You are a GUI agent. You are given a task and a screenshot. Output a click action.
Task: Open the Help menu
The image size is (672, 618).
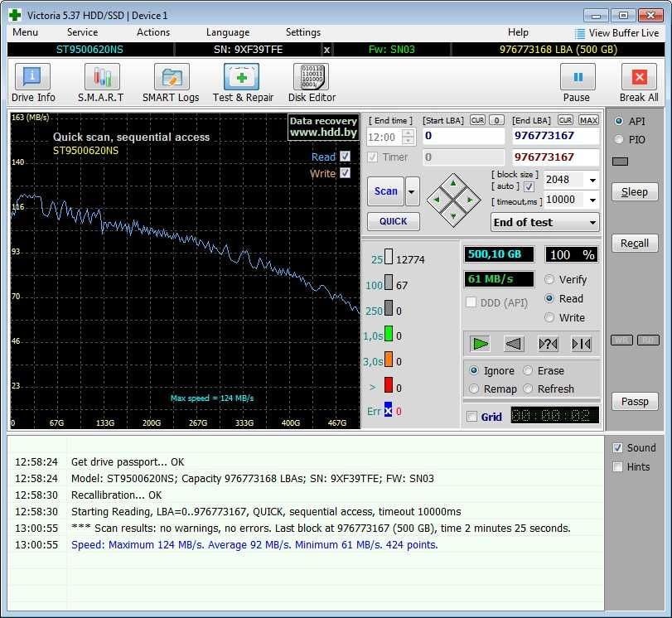(x=518, y=32)
